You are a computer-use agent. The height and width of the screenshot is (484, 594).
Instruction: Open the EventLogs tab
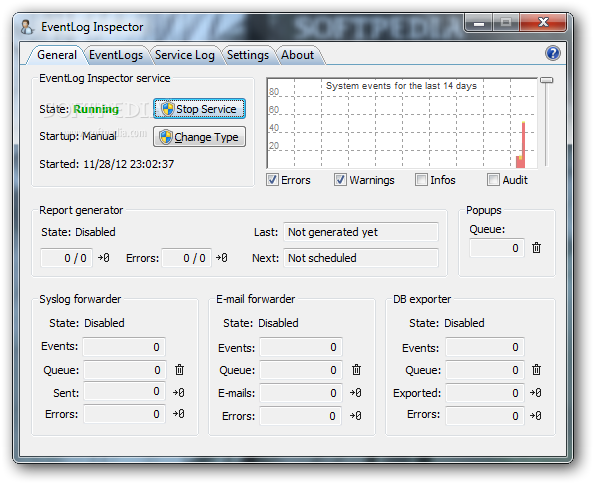tap(116, 55)
